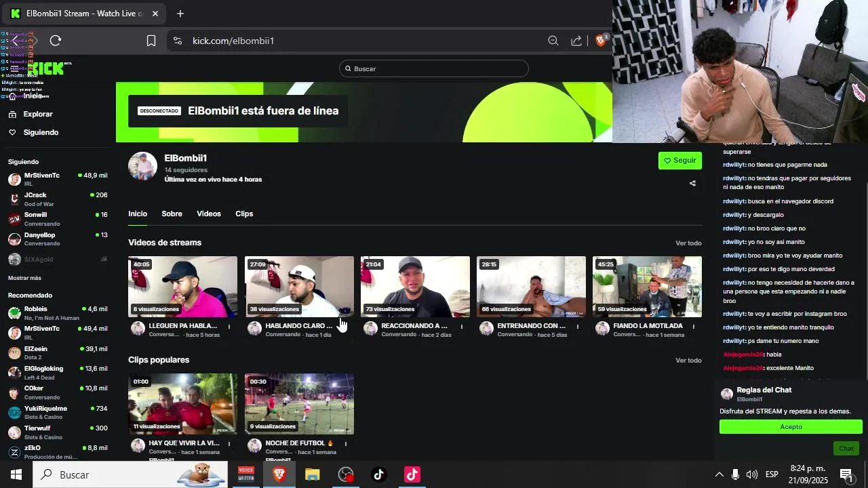Open ElBombii1's profile avatar
Image resolution: width=868 pixels, height=488 pixels.
pyautogui.click(x=143, y=166)
